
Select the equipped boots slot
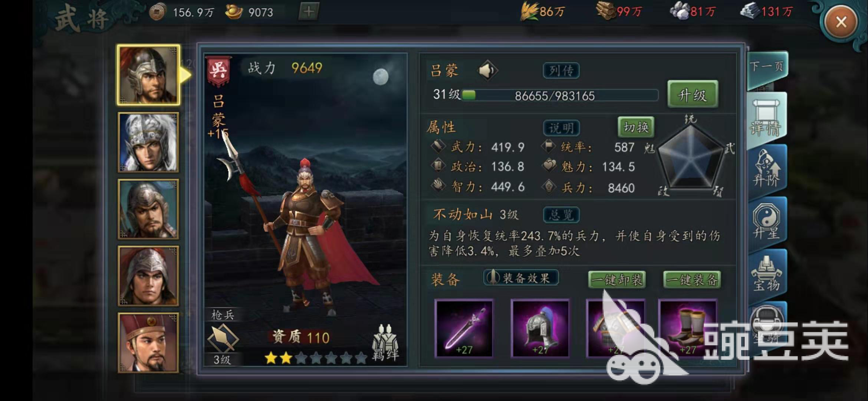coord(687,328)
